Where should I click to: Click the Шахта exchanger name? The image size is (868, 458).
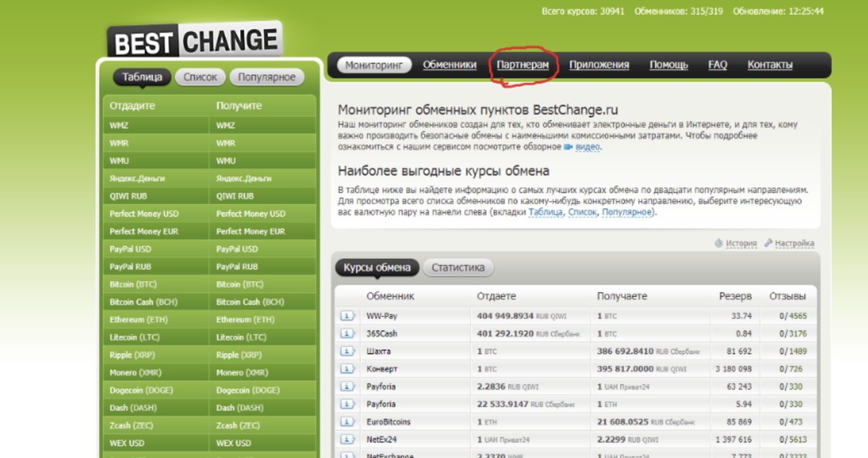[x=378, y=351]
